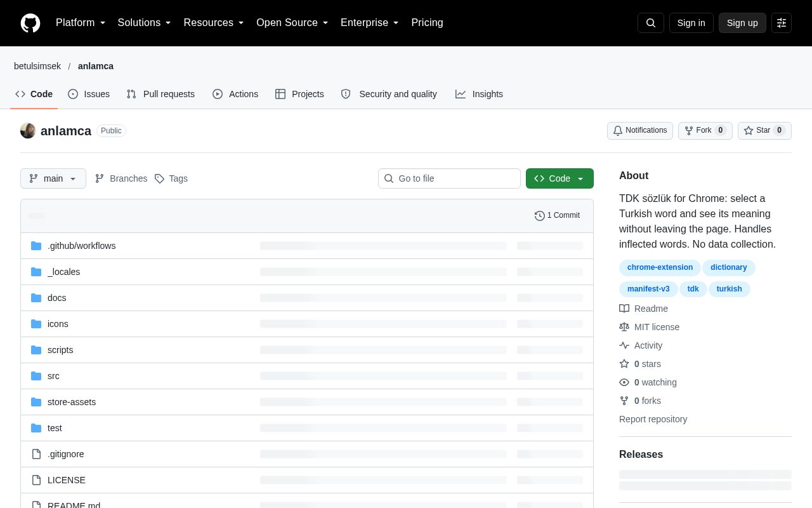Viewport: 812px width, 508px height.
Task: Switch to the Issues tab
Action: coord(89,94)
